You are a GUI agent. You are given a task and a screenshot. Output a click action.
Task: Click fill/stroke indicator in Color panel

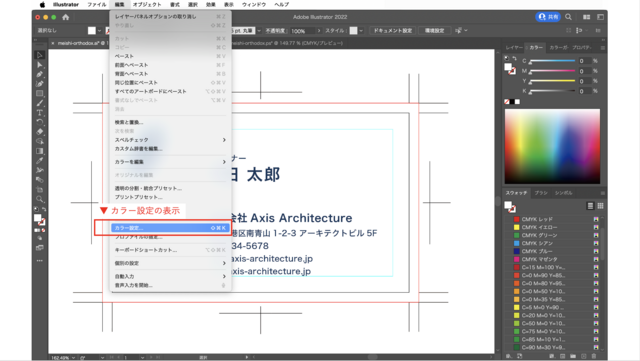pos(510,69)
